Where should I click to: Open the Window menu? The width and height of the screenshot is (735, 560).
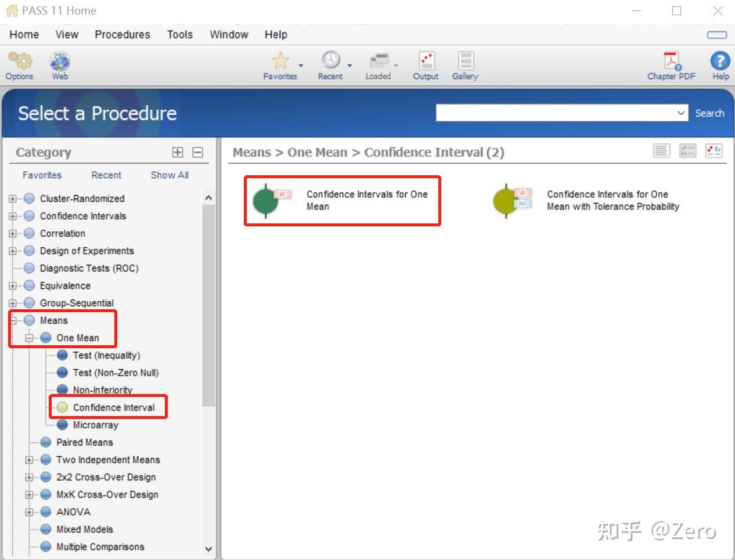[x=229, y=35]
